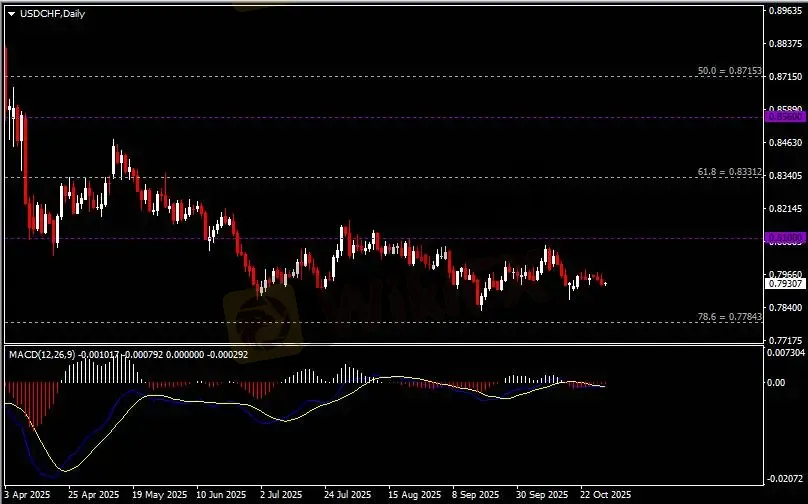Viewport: 808px width, 504px height.
Task: Click 0.007304 on the MACD scale
Action: [x=786, y=353]
